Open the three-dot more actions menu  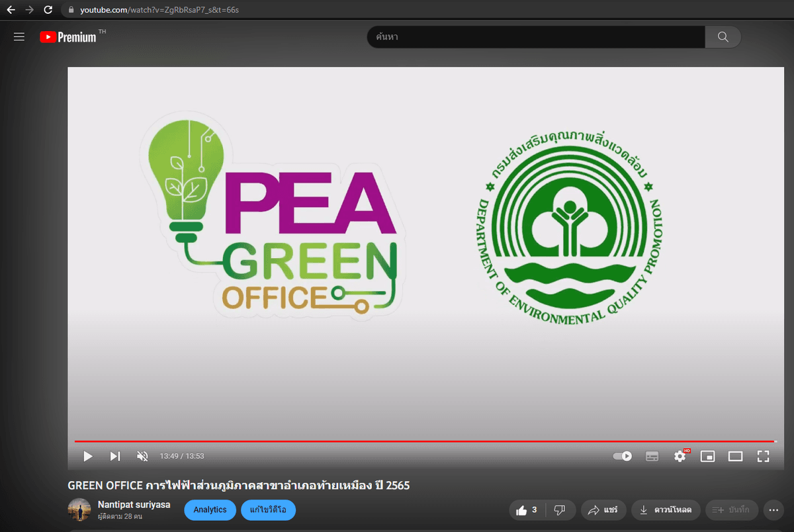pyautogui.click(x=773, y=510)
